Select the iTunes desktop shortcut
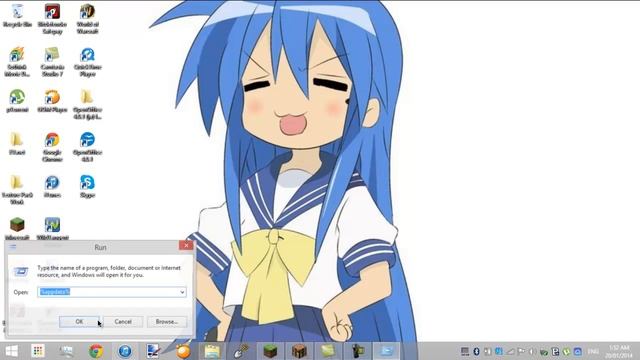 tap(52, 187)
